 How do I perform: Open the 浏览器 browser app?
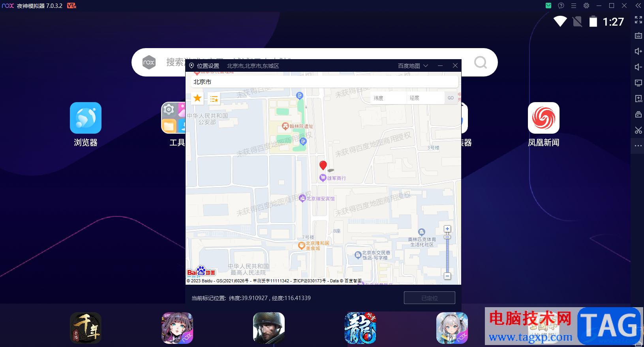[x=86, y=118]
